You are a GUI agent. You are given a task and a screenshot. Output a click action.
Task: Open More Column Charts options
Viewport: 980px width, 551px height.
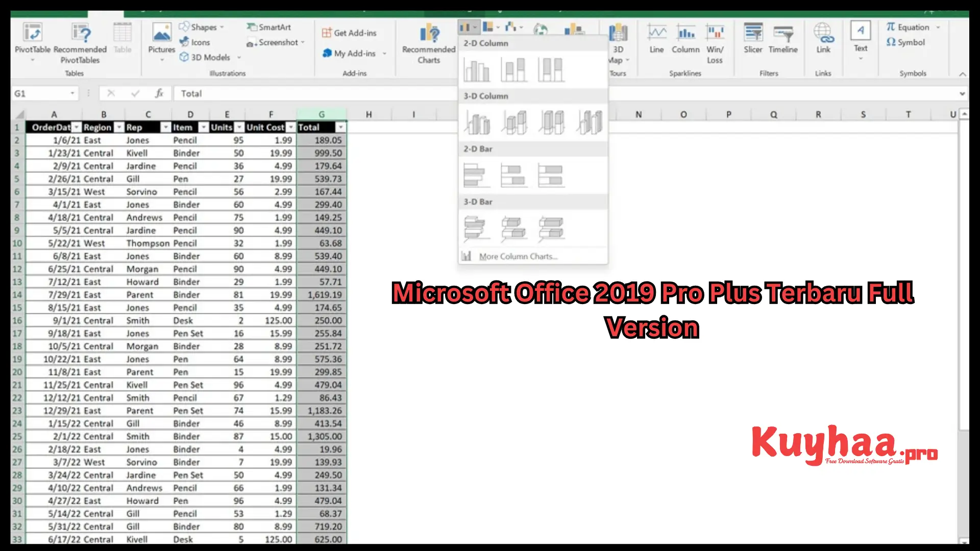point(516,256)
